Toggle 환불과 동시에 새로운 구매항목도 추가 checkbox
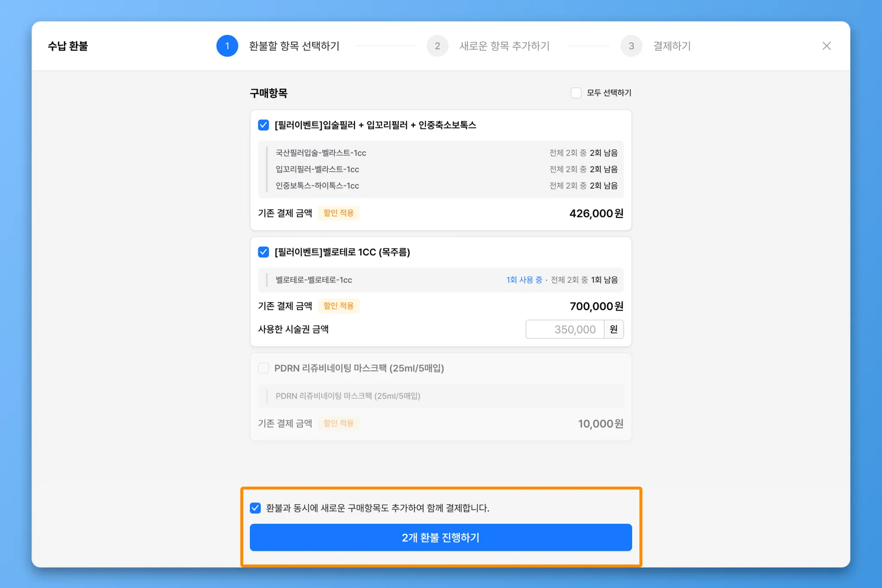The height and width of the screenshot is (588, 882). point(255,508)
